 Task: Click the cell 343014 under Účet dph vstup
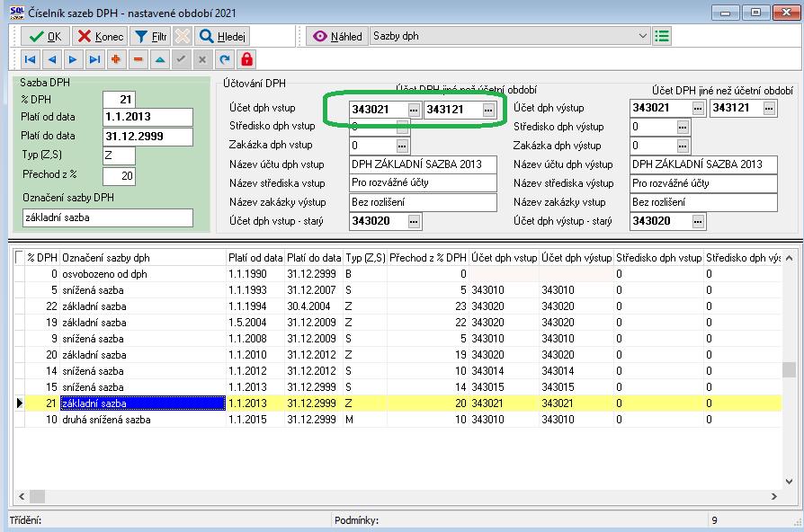click(504, 371)
